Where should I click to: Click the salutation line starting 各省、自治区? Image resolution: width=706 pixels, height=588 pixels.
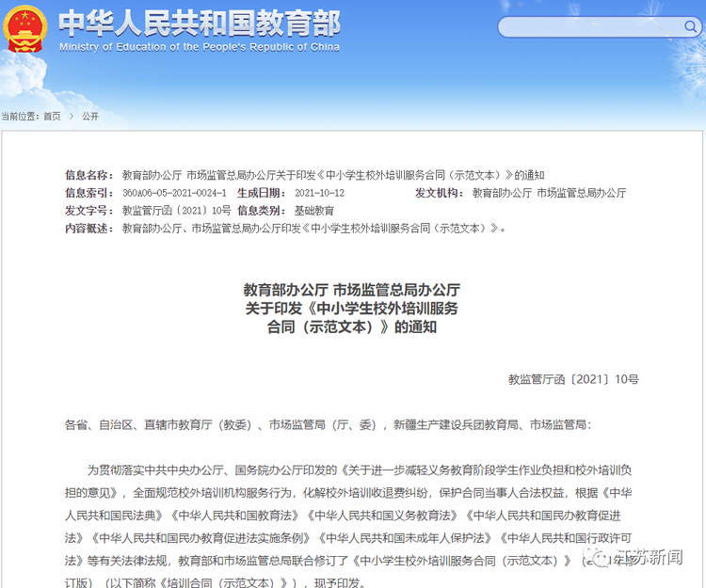[x=329, y=424]
